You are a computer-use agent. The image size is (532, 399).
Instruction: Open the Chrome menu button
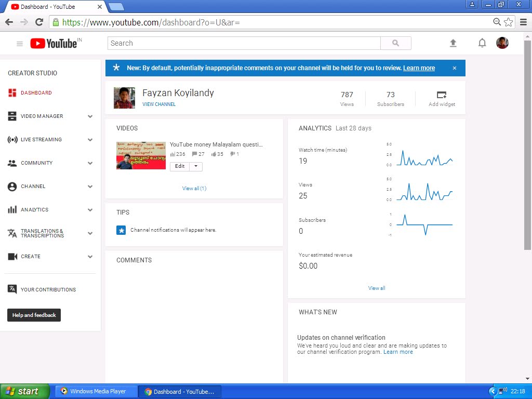tap(524, 22)
